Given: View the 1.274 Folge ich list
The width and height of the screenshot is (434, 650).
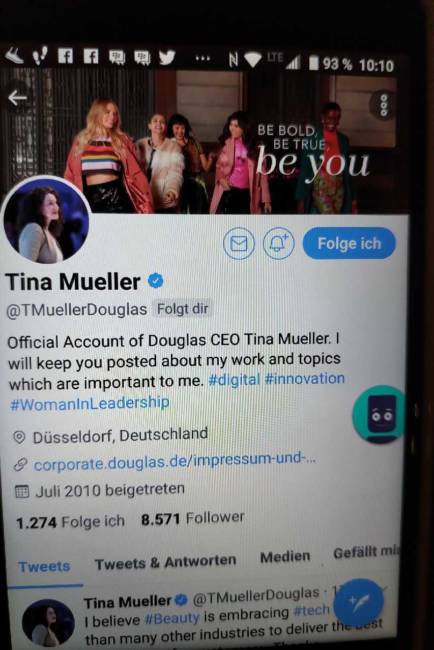Looking at the screenshot, I should (70, 522).
